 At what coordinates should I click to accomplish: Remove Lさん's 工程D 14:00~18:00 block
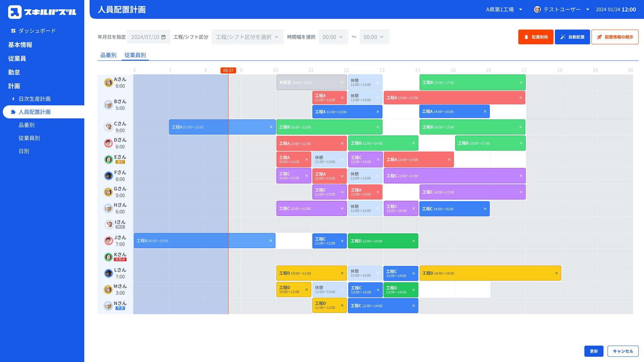pyautogui.click(x=556, y=273)
